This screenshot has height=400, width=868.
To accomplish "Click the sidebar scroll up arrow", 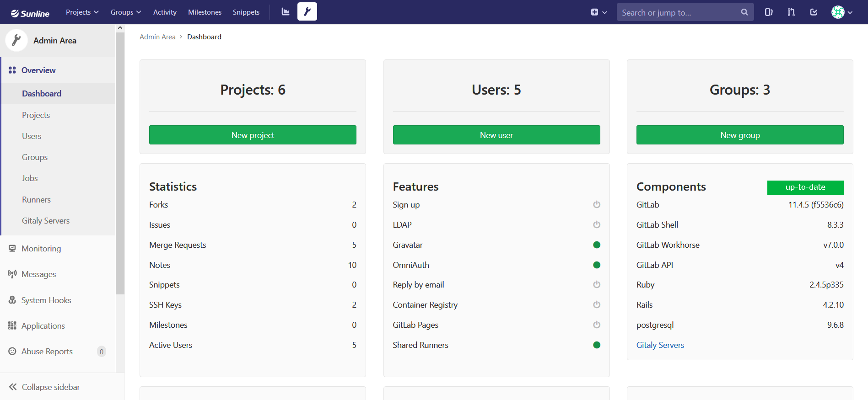I will click(120, 28).
